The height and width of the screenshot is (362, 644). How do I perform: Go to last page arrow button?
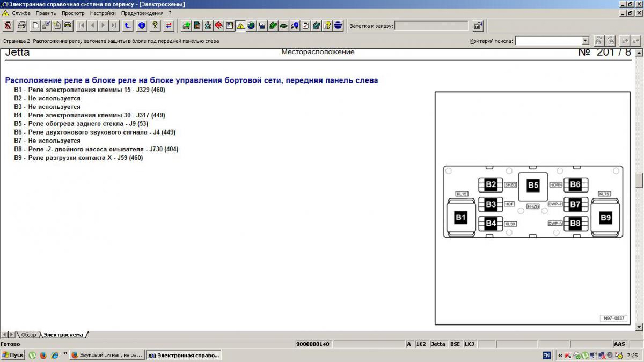[114, 25]
